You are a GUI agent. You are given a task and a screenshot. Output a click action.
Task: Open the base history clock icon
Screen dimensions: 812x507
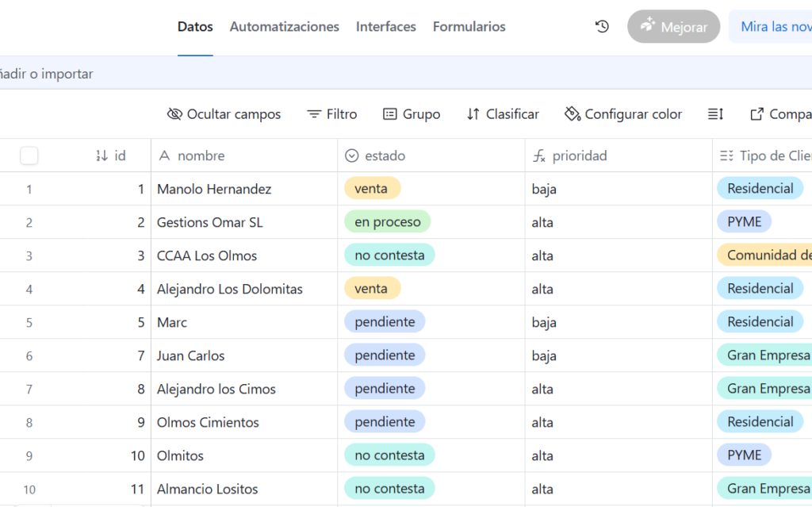pyautogui.click(x=602, y=26)
